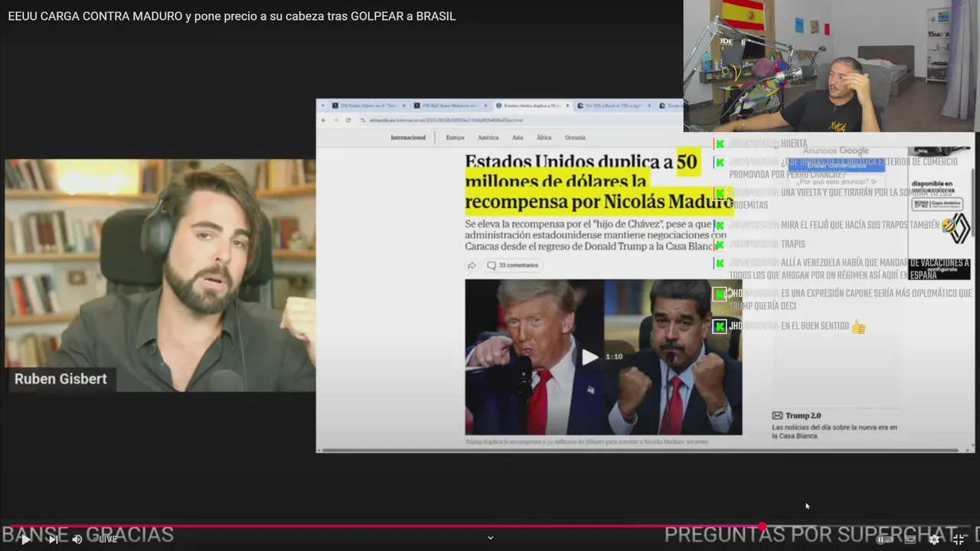Mute audio with the volume speaker icon
The height and width of the screenshot is (551, 980).
coord(77,539)
